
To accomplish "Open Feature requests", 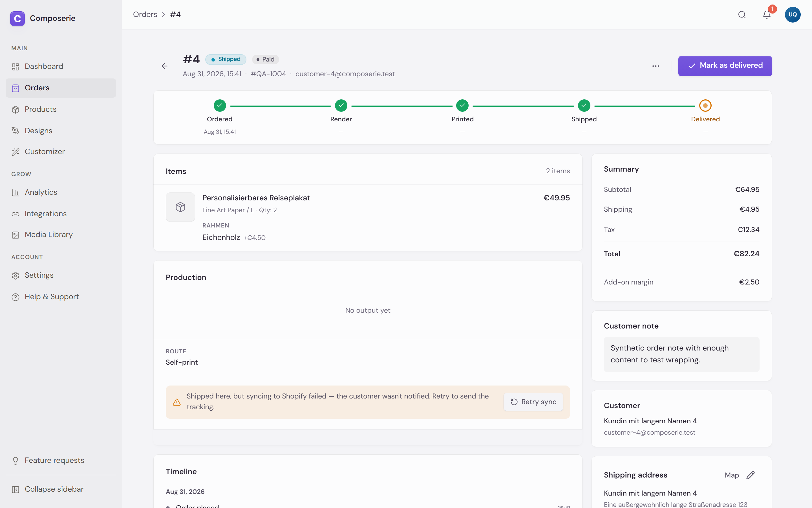I will [x=61, y=460].
